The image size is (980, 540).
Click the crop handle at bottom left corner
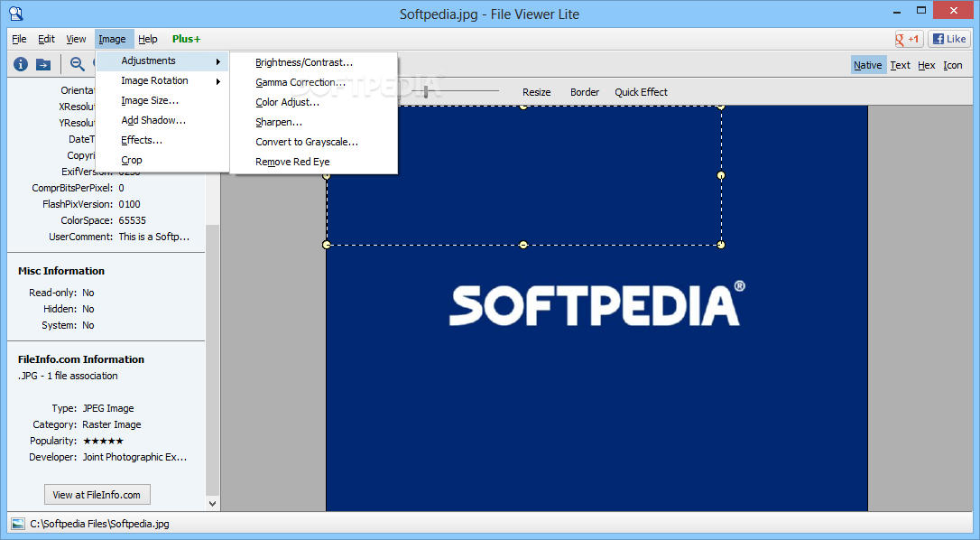tap(327, 245)
